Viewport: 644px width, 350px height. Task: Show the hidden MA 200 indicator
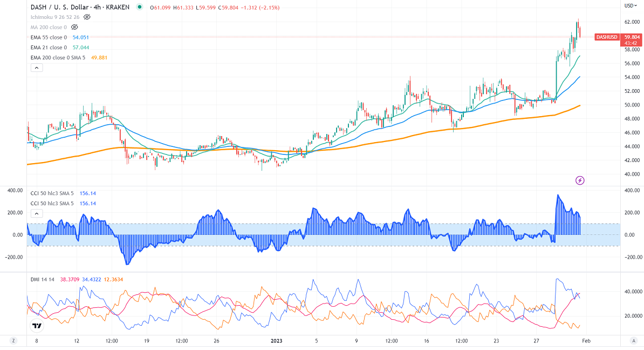(75, 27)
